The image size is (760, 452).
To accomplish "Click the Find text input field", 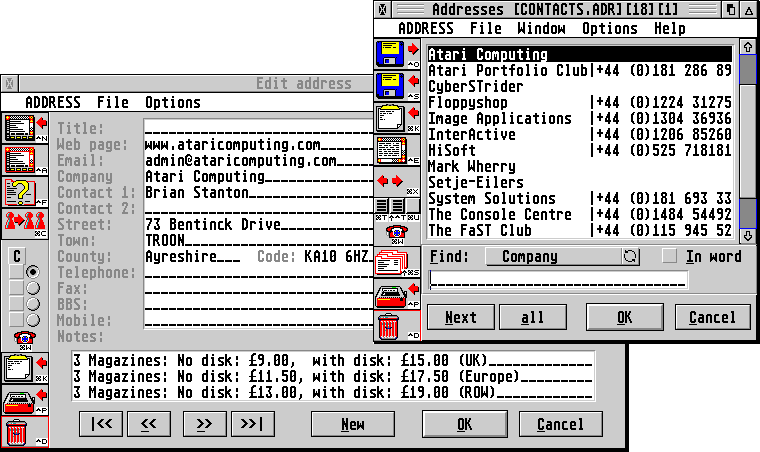I will (x=558, y=281).
